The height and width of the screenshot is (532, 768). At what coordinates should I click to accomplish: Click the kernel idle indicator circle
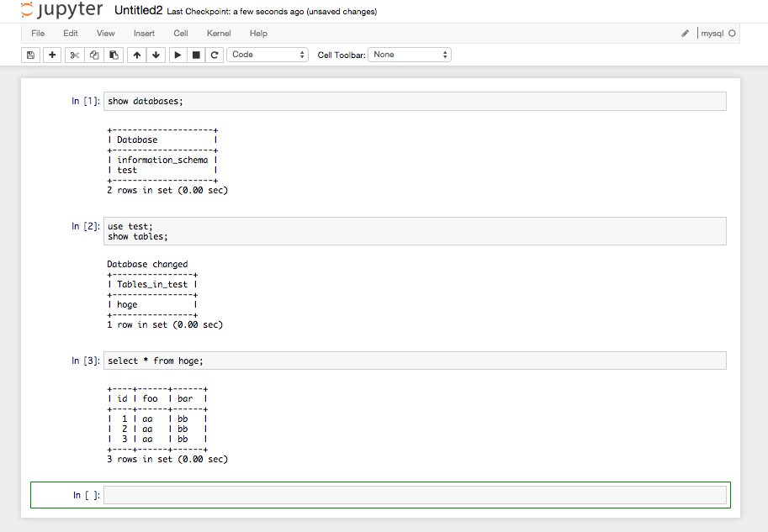732,34
